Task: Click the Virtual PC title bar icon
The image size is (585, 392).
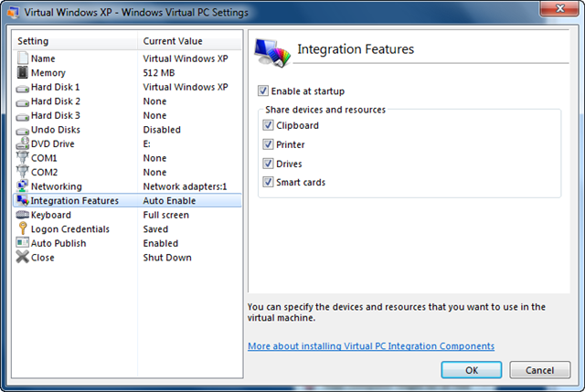Action: pos(13,12)
